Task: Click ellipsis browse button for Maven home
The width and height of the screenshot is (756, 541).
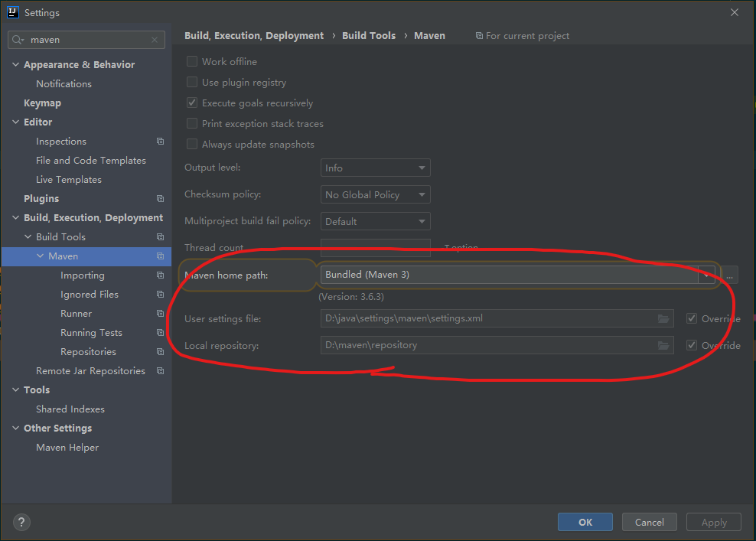Action: [729, 275]
